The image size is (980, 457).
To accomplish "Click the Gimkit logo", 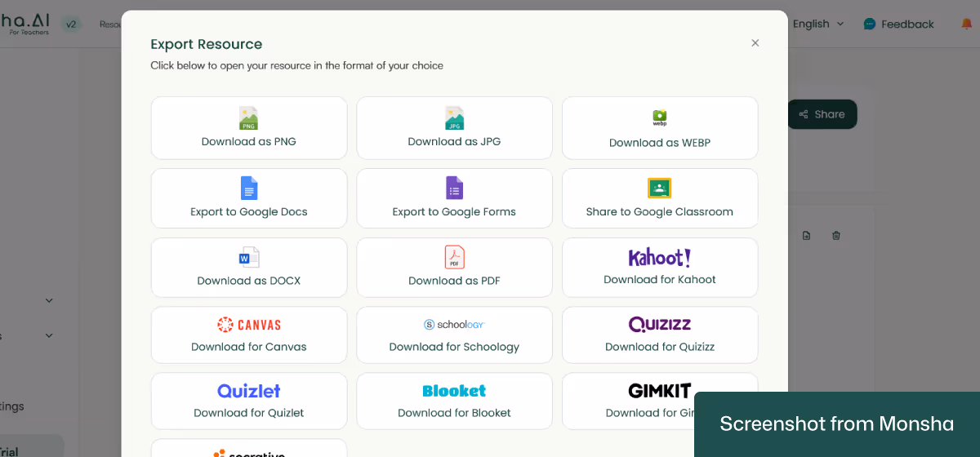I will click(x=660, y=391).
